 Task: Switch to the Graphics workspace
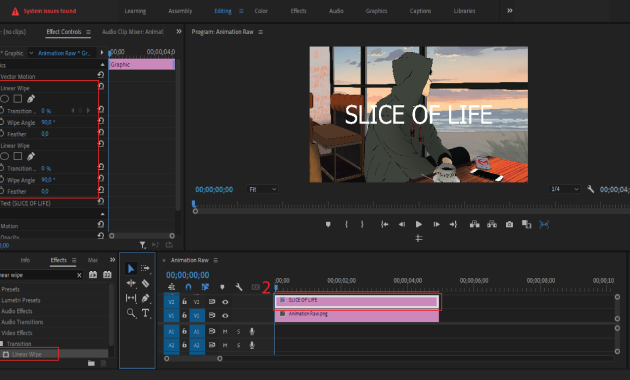point(376,11)
